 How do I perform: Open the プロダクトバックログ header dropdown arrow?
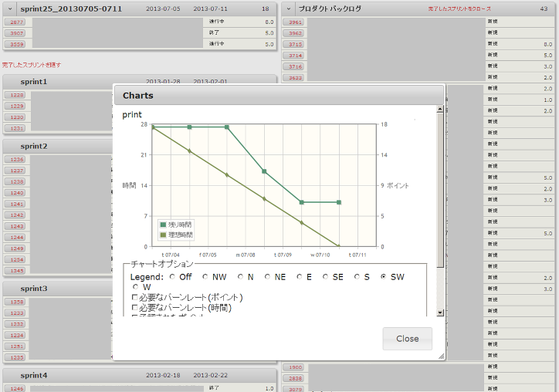pos(289,8)
